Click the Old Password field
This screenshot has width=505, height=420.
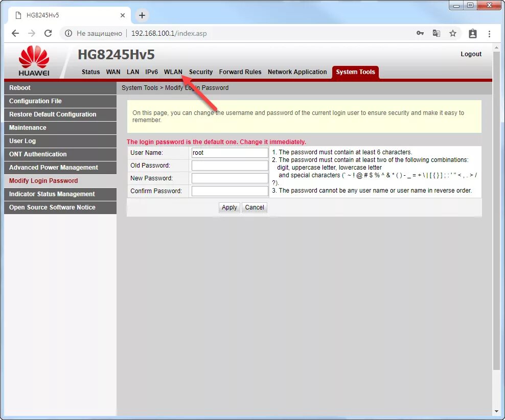[x=229, y=166]
